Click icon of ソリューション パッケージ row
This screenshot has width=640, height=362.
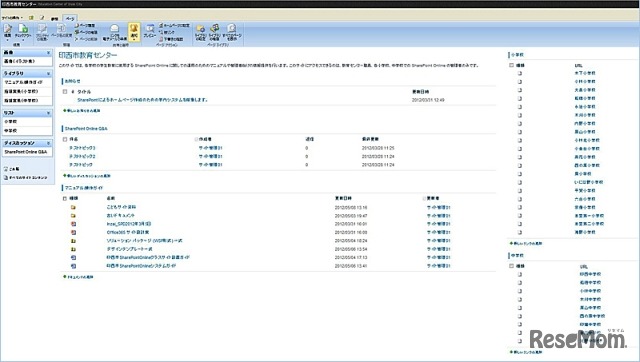click(73, 241)
